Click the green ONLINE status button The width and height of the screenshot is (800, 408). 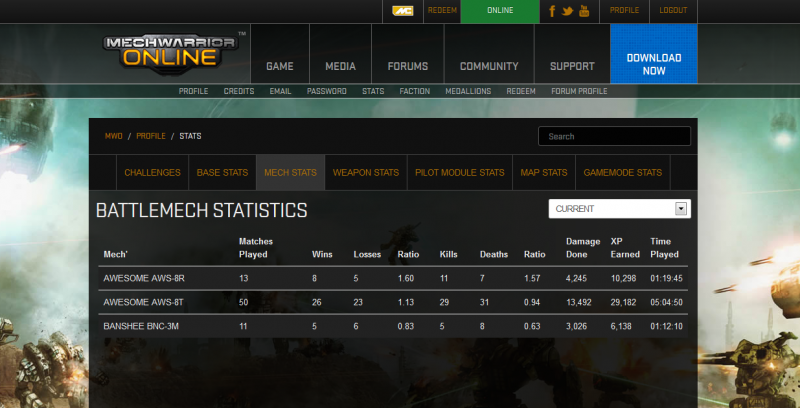tap(500, 11)
